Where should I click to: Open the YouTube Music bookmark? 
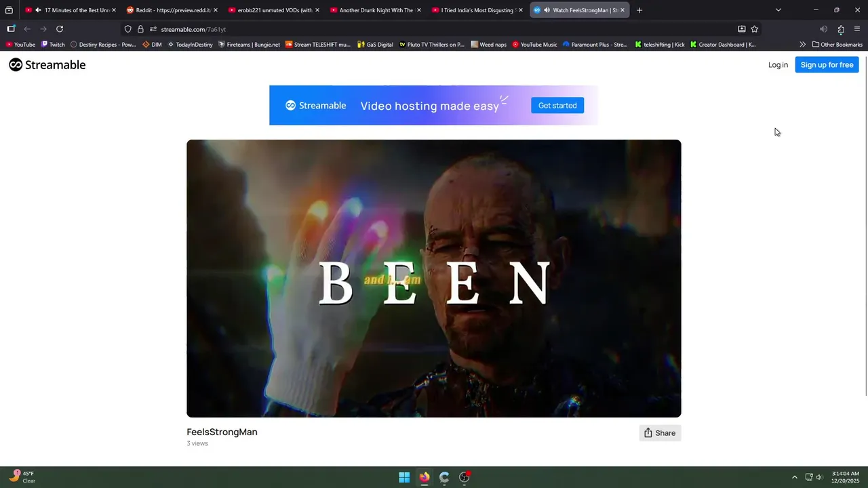(534, 45)
